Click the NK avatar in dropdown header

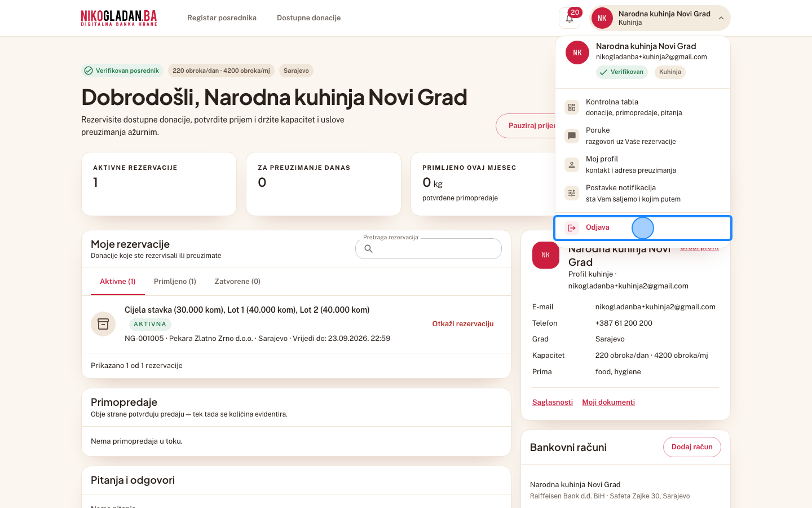click(x=577, y=52)
